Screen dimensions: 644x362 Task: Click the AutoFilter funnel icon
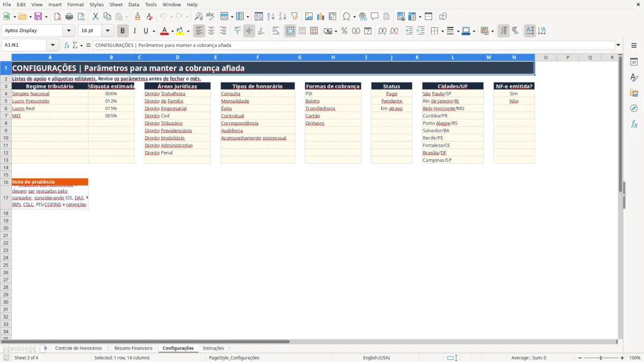(x=295, y=17)
